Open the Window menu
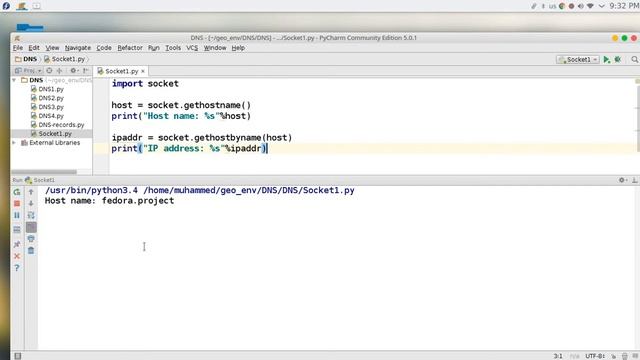 pyautogui.click(x=215, y=48)
